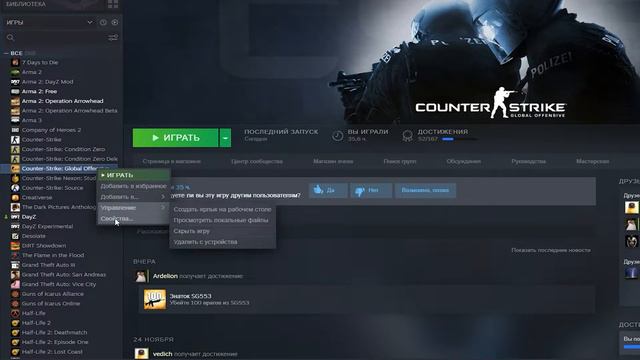The image size is (640, 360).
Task: Click the 7 Days to Die game icon
Action: (15, 62)
